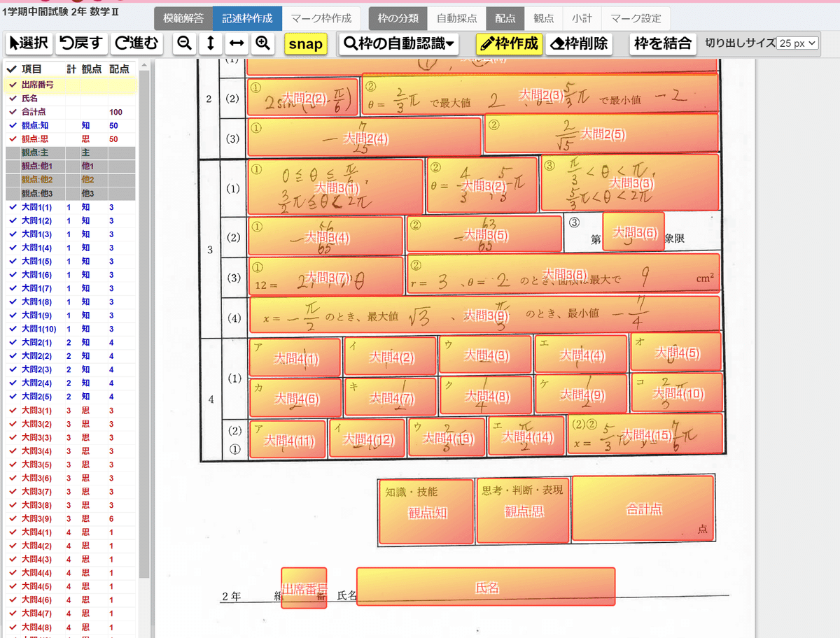Open the 枠の自動認識 dropdown

(398, 43)
